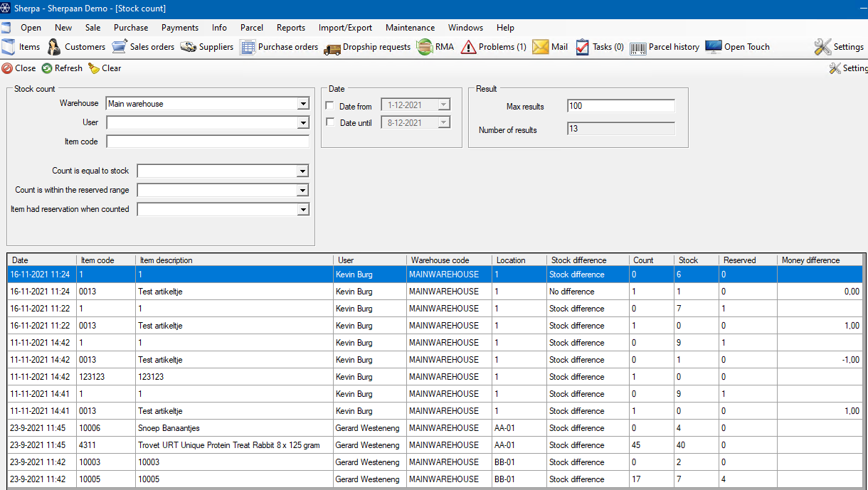Sort by Reserved column header

tap(748, 260)
